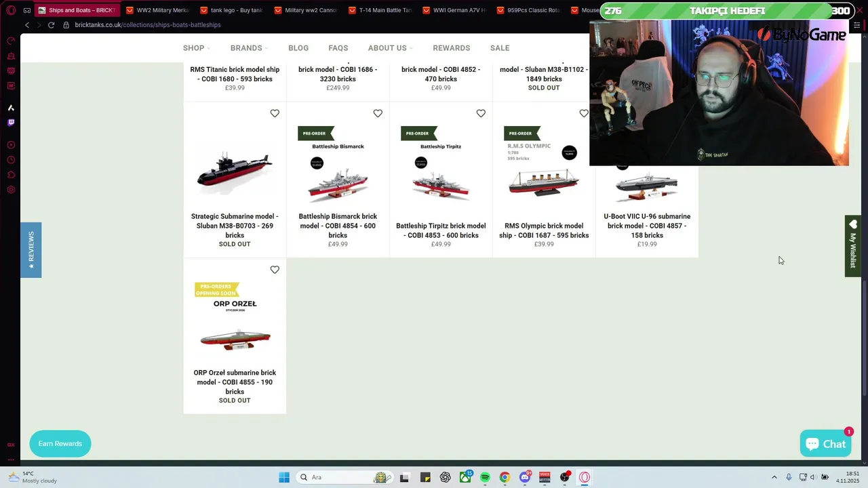
Task: Switch to tank lego tab
Action: (232, 10)
